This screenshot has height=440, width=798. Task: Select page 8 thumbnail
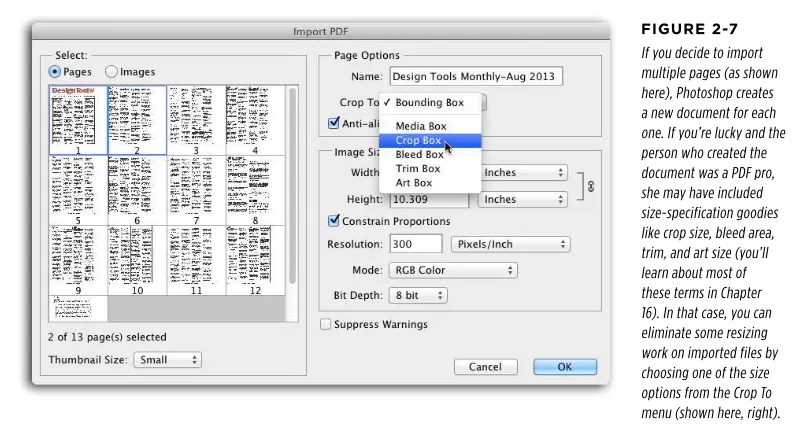tap(255, 190)
